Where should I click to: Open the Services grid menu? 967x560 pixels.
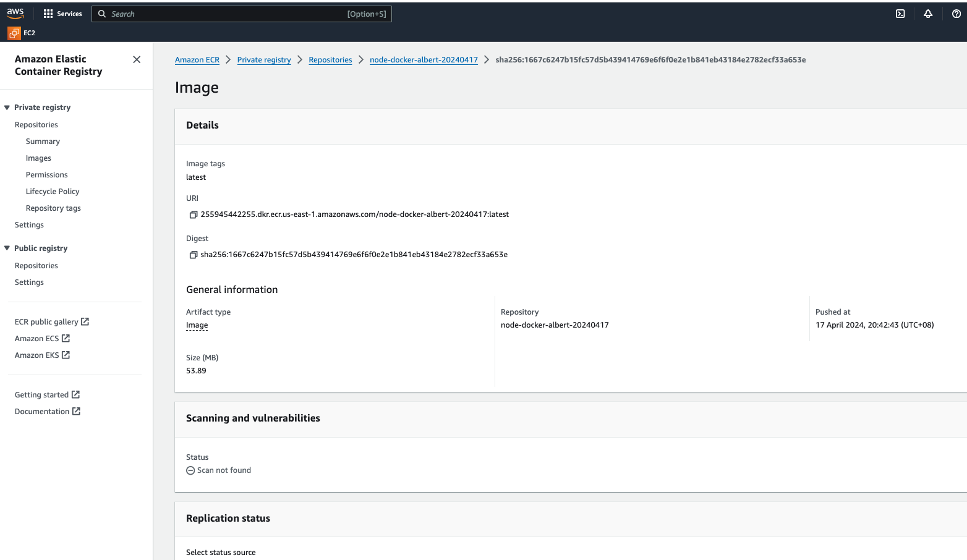coord(48,14)
